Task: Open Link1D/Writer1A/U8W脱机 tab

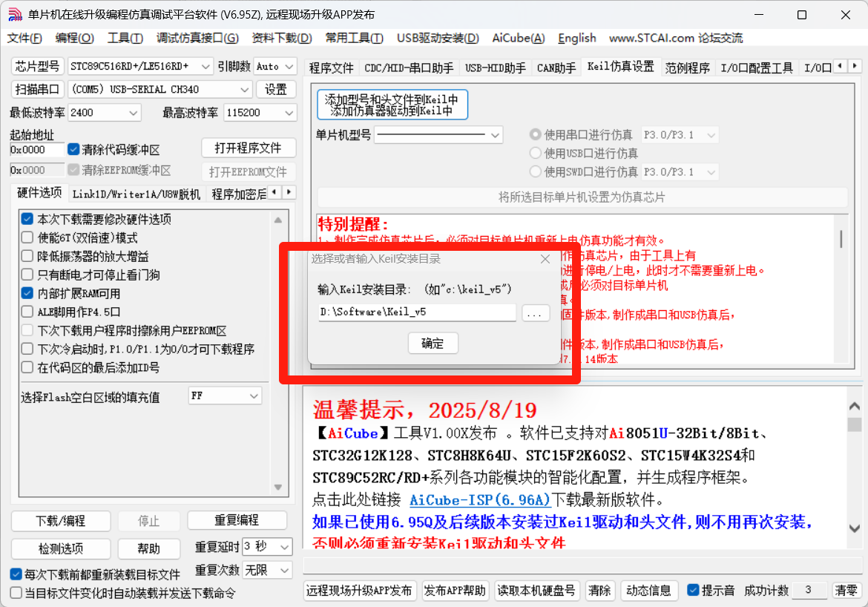Action: click(137, 194)
